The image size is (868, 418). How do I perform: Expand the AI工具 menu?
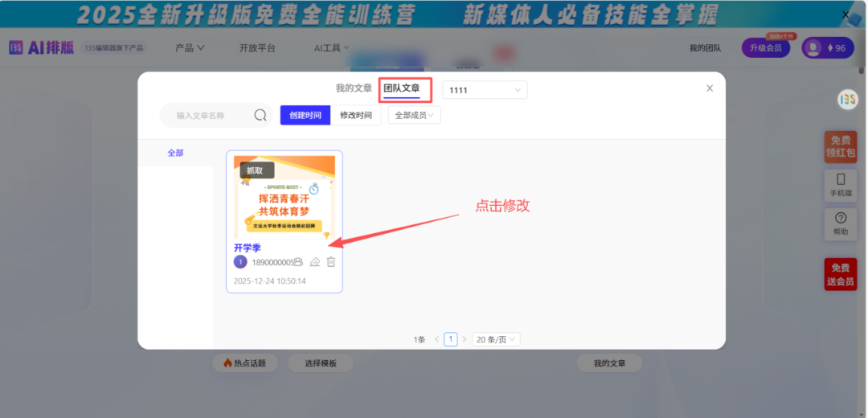[332, 48]
